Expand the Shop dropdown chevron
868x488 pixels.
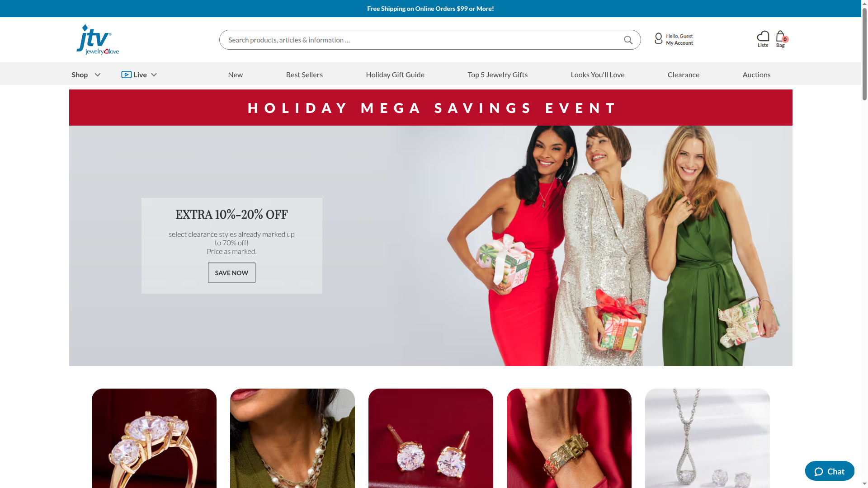98,75
